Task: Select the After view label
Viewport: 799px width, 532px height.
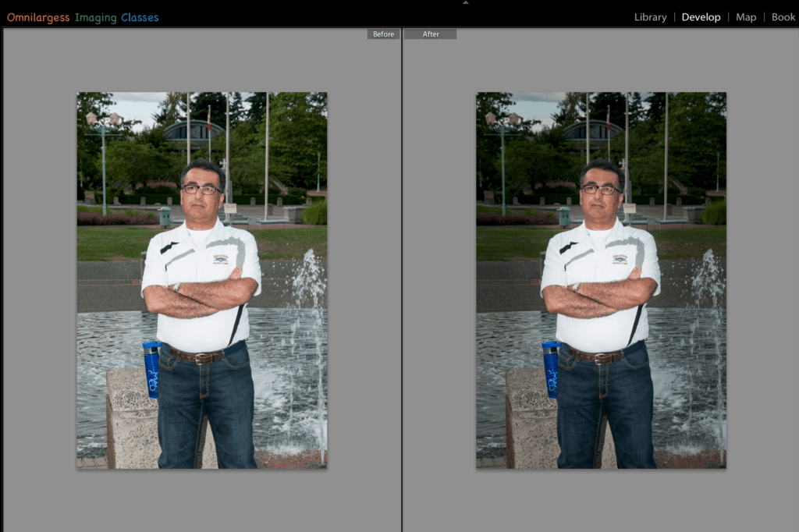Action: click(430, 34)
